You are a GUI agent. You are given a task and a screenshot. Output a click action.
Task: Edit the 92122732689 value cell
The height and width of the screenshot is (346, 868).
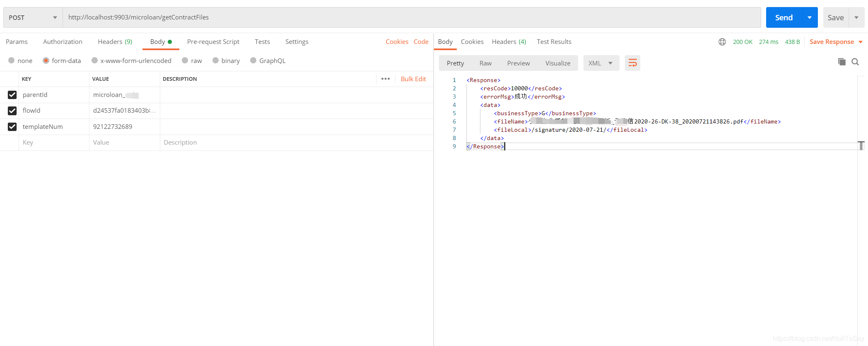click(x=124, y=127)
